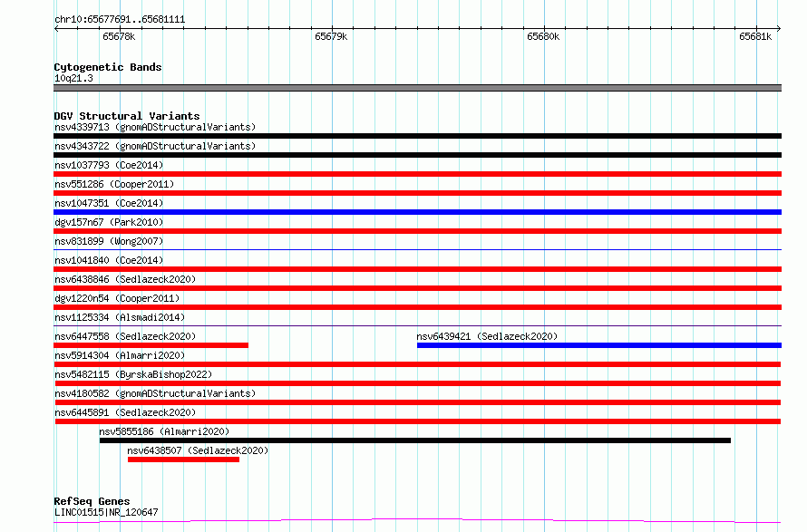Open nsv4180582 gnomADStructuralVariants label
Viewport: 807px width, 532px height.
155,393
